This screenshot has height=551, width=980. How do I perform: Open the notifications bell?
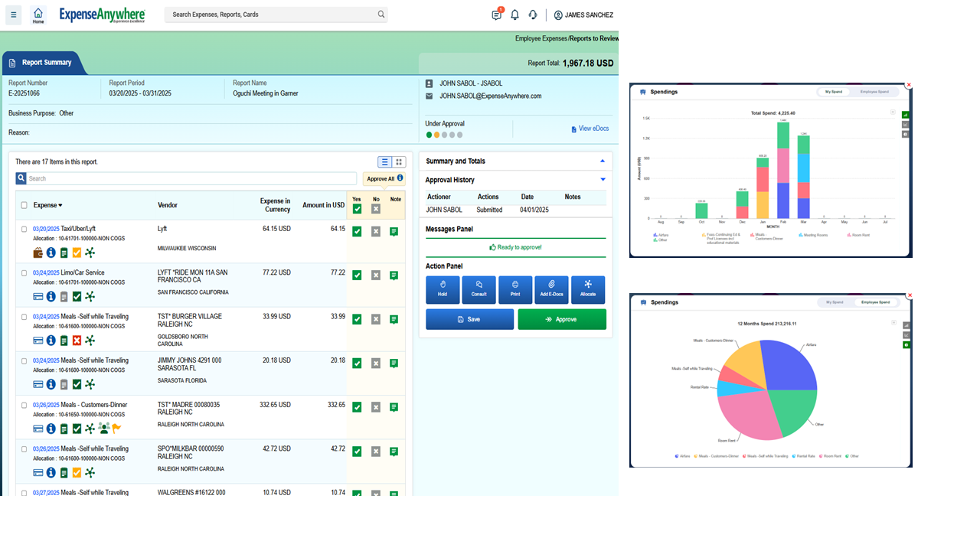pyautogui.click(x=514, y=15)
